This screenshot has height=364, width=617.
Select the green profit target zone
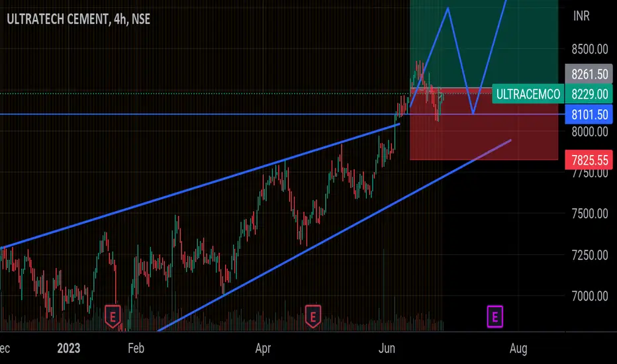[484, 44]
